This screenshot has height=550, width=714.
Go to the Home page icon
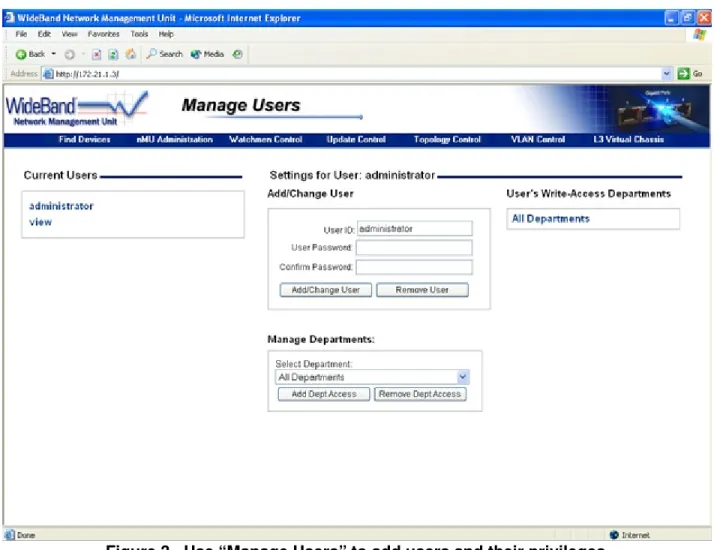131,54
